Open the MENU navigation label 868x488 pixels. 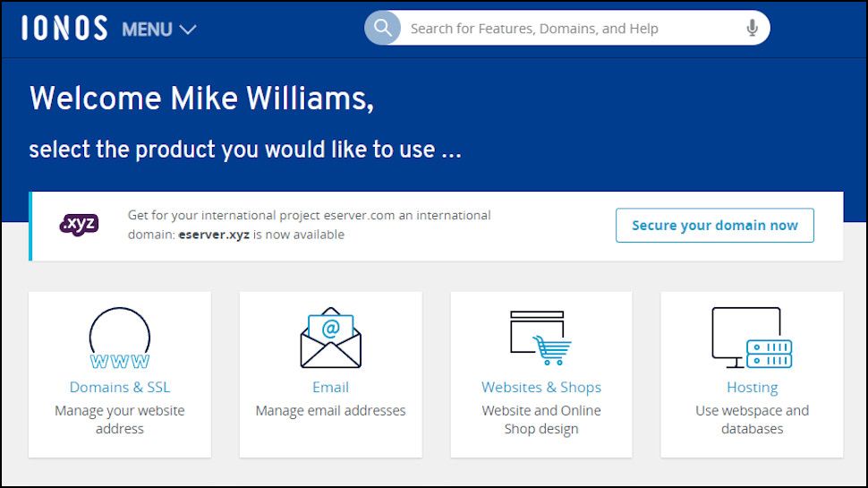tap(147, 30)
